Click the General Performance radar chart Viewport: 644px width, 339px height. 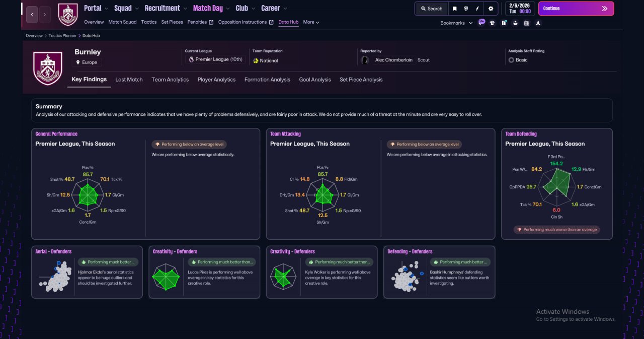[88, 194]
